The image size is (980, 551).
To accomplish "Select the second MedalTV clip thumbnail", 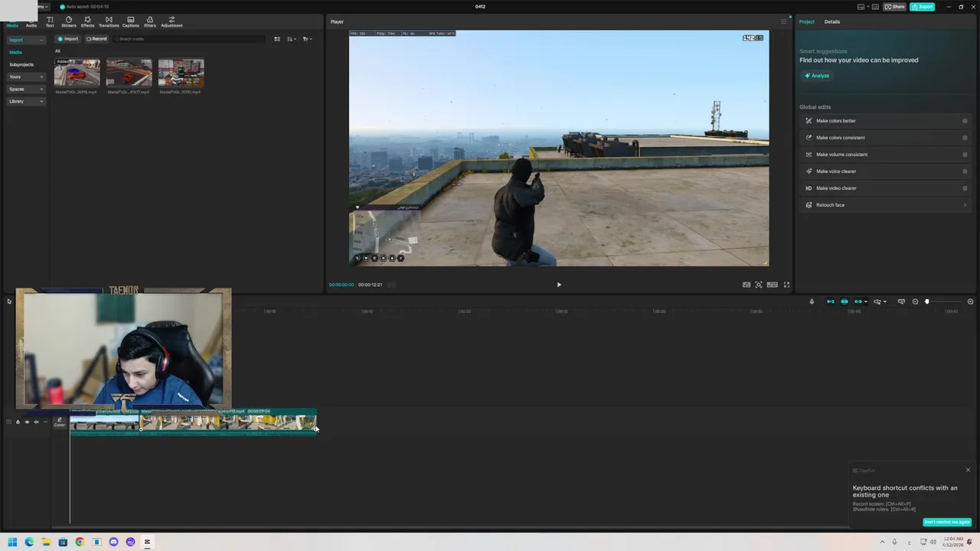I will point(129,73).
